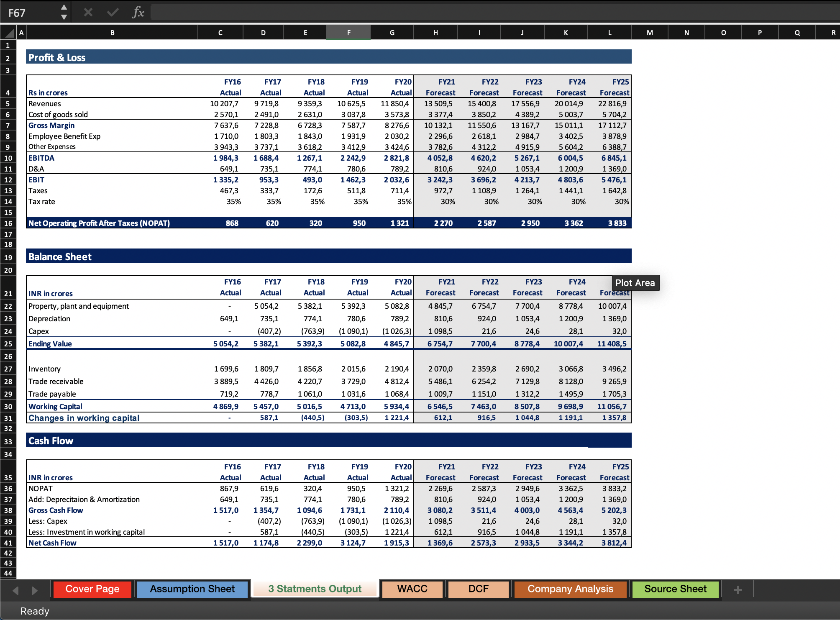Select the Gross Cash Flow label

56,510
